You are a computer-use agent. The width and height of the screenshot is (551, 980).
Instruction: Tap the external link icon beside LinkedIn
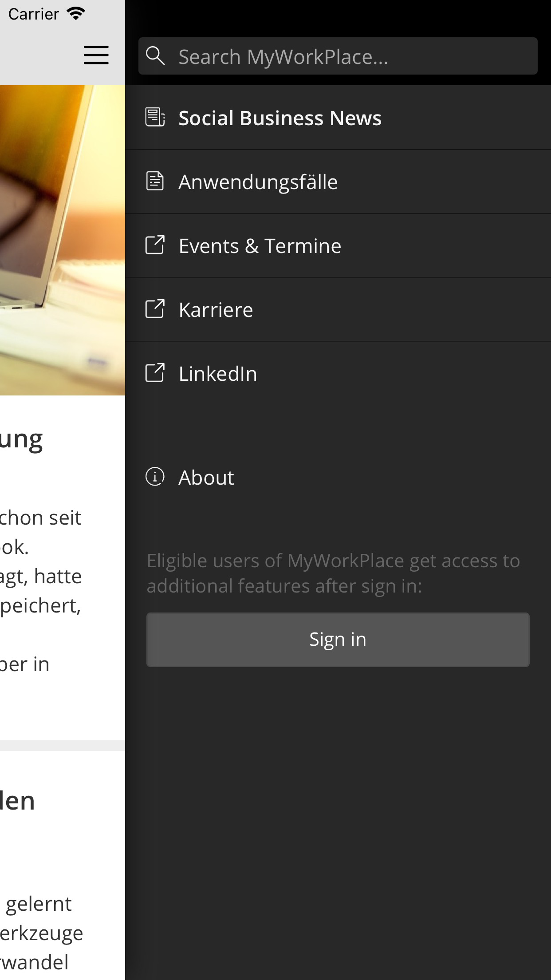155,373
